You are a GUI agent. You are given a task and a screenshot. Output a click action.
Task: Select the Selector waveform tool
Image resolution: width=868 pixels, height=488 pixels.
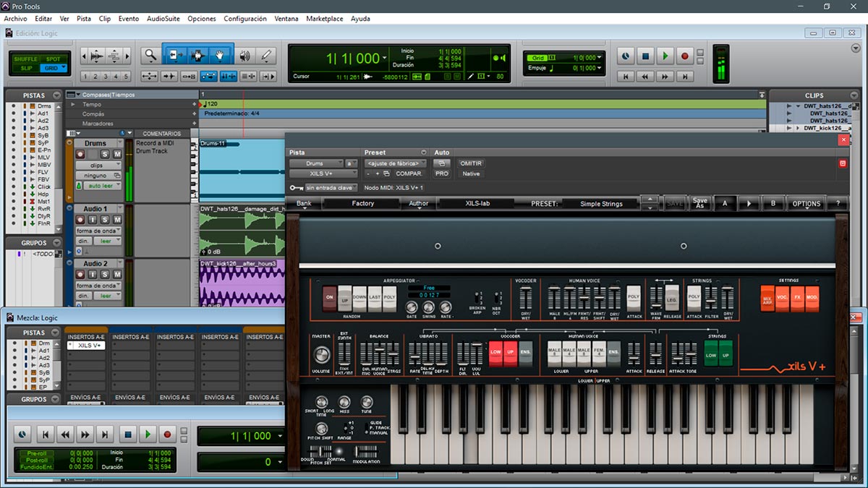tap(197, 55)
